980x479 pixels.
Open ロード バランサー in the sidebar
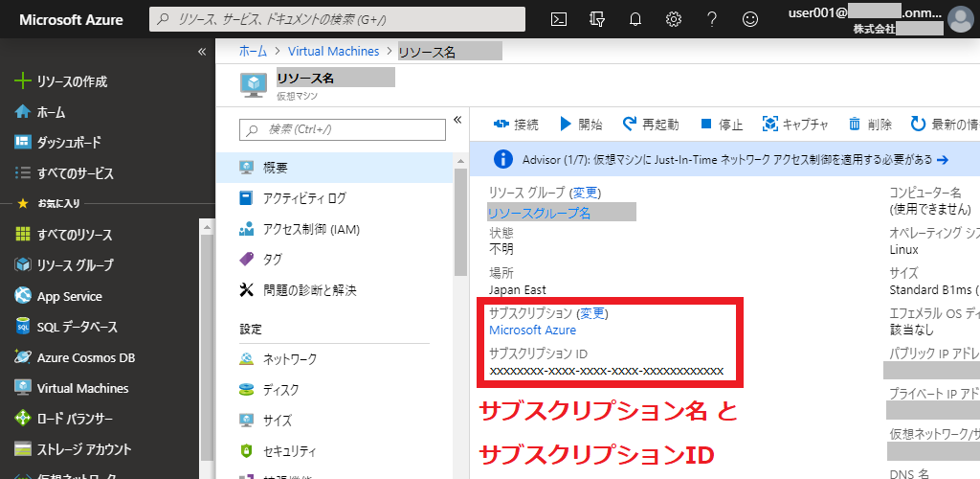coord(64,419)
